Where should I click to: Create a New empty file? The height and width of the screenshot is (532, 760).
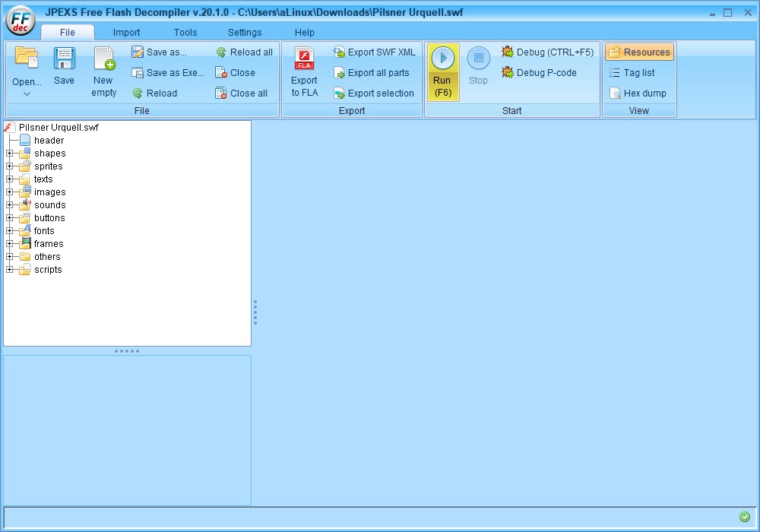[x=103, y=71]
